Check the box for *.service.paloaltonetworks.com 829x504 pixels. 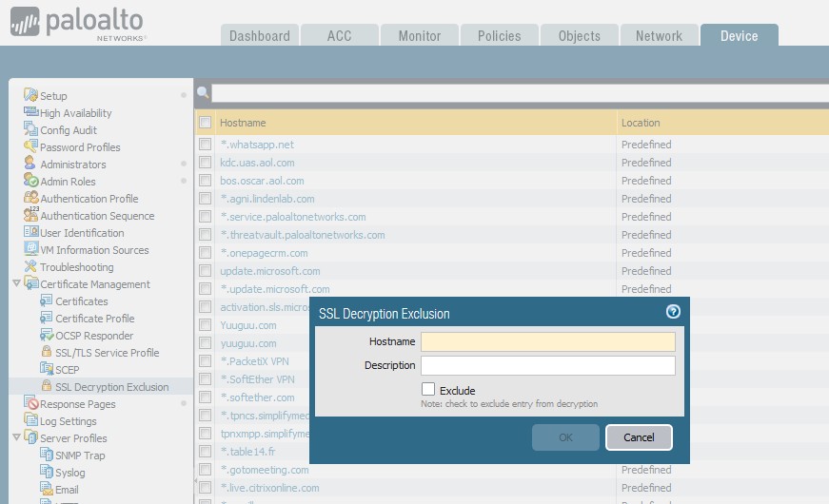click(x=206, y=217)
